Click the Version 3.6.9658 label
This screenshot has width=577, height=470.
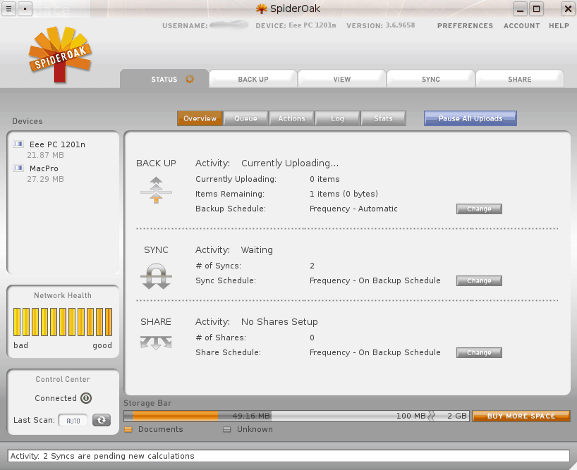pos(380,25)
